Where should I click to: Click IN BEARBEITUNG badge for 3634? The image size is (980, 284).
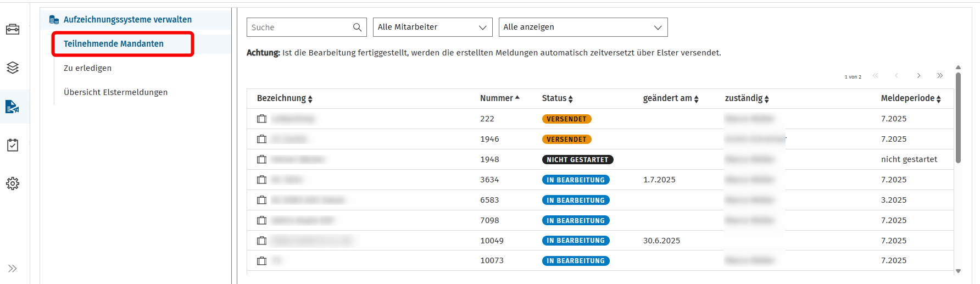click(576, 180)
